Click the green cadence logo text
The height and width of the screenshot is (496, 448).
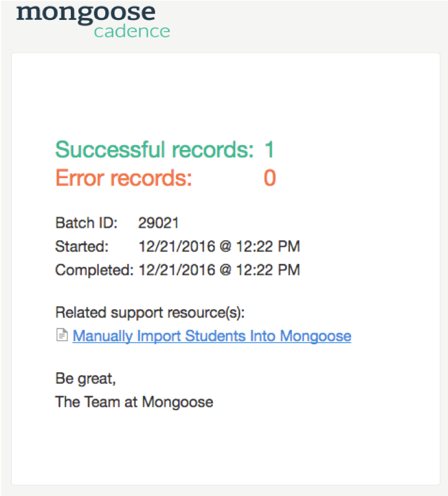click(131, 31)
